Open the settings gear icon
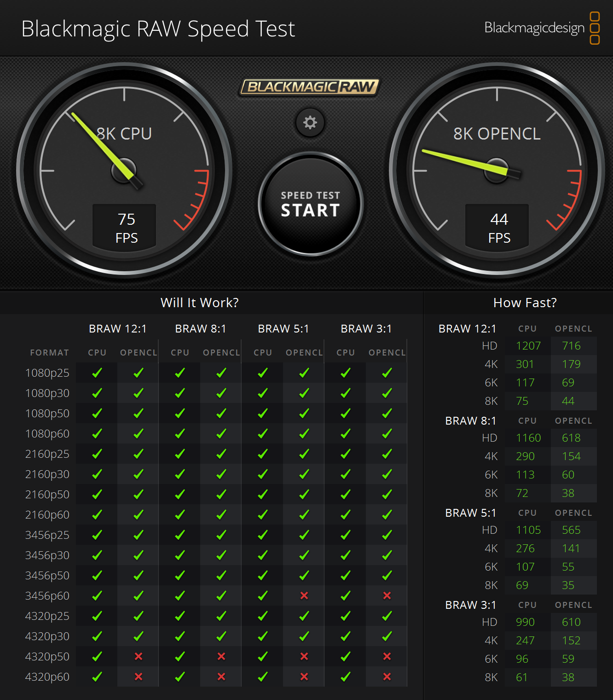This screenshot has width=613, height=700. 310,122
